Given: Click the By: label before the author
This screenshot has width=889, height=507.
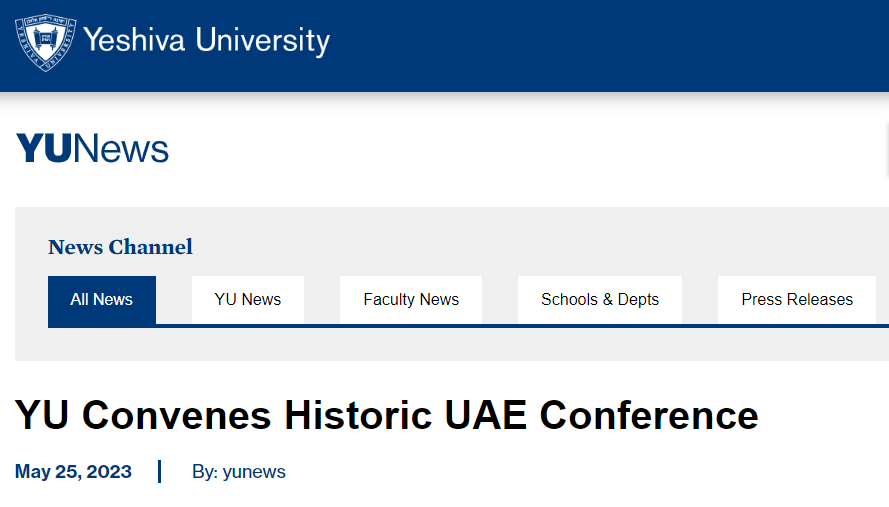Looking at the screenshot, I should coord(205,472).
